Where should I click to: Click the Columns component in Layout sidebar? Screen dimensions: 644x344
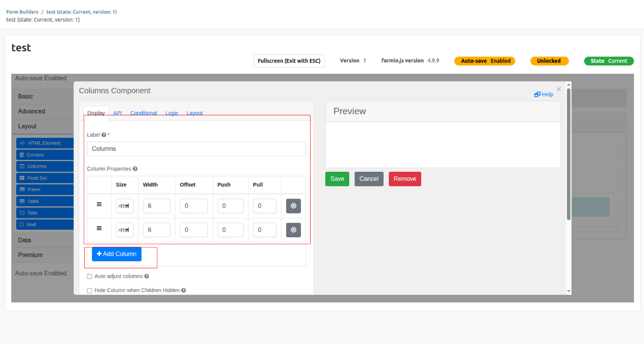tap(37, 166)
